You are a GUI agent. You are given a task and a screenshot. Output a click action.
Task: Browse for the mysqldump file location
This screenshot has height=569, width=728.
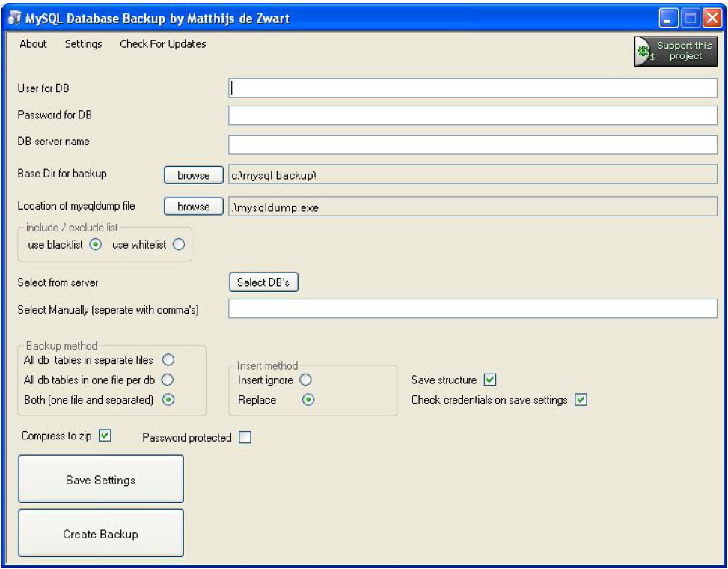[194, 207]
